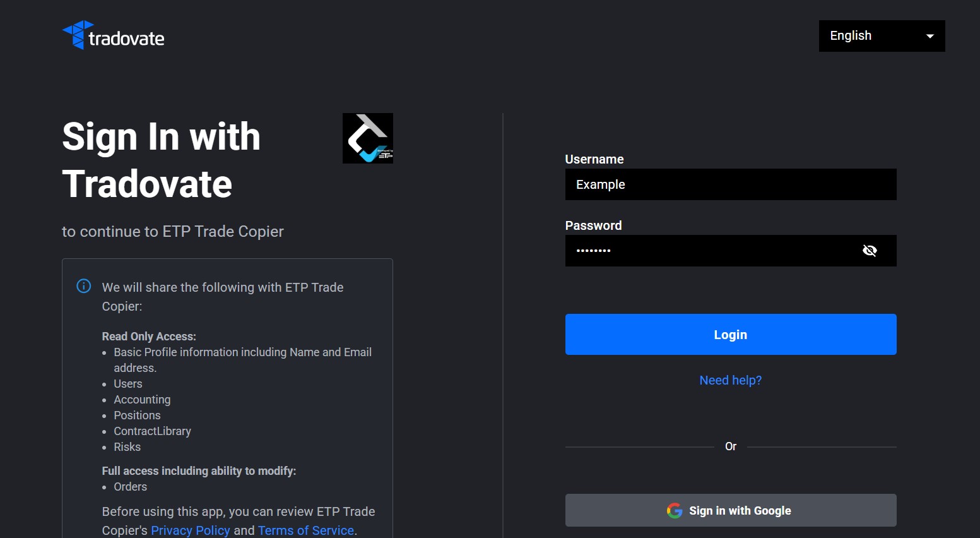The height and width of the screenshot is (538, 980).
Task: Choose Sign in with Google
Action: (x=730, y=510)
